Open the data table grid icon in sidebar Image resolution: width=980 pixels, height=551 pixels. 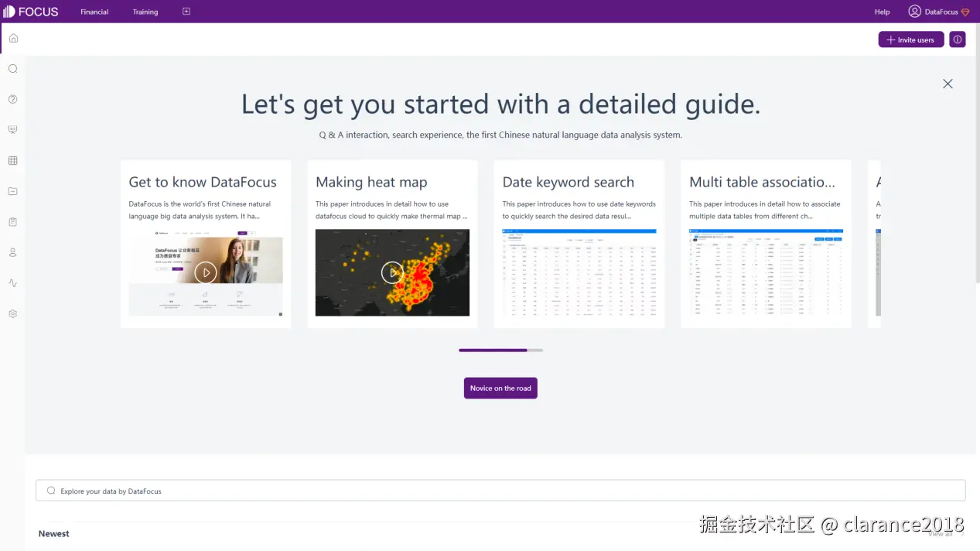click(13, 161)
